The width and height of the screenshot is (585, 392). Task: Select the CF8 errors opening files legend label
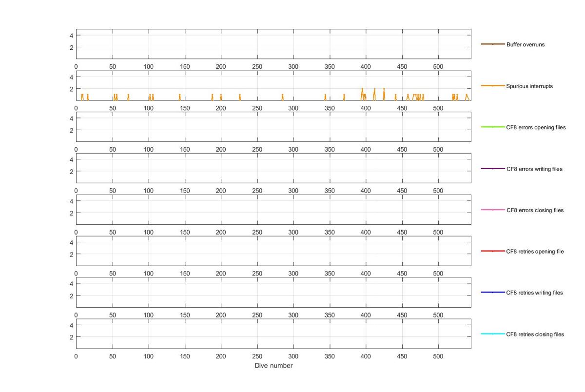pyautogui.click(x=536, y=127)
